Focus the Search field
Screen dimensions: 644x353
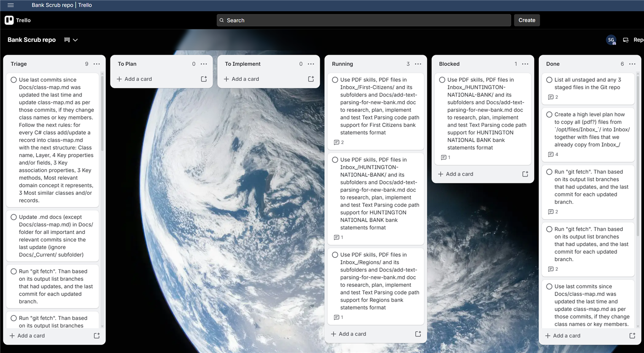[x=364, y=20]
